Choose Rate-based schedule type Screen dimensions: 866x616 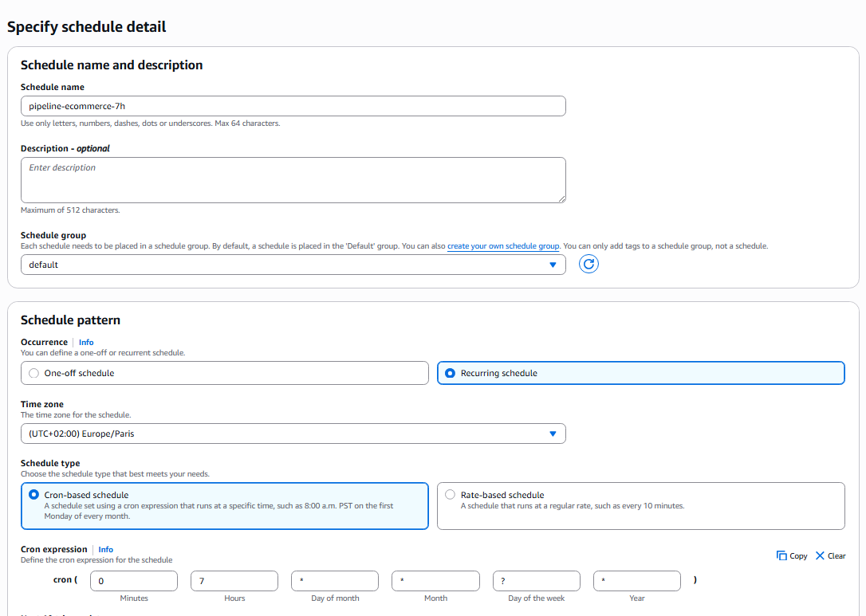(640, 506)
